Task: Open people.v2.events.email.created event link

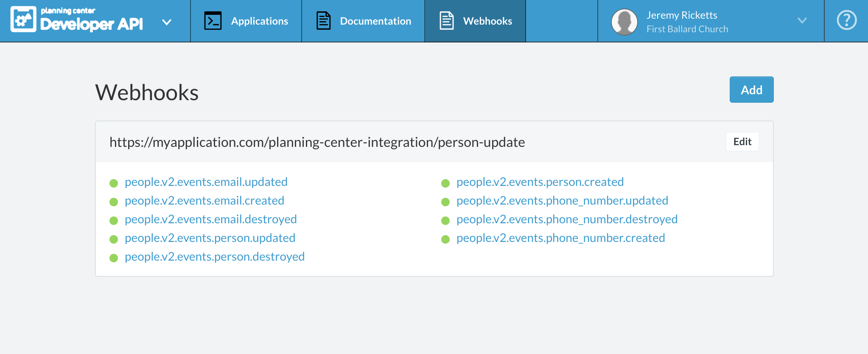Action: tap(204, 201)
